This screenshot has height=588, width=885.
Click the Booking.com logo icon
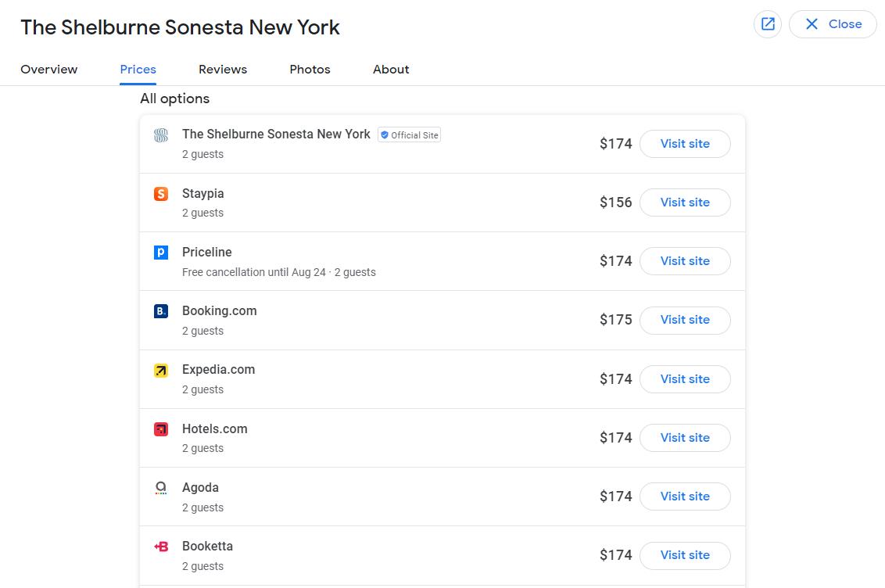click(x=160, y=310)
